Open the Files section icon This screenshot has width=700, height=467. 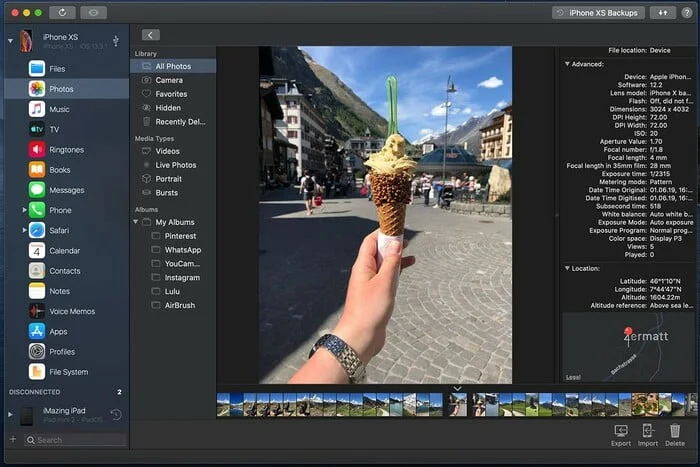(37, 69)
